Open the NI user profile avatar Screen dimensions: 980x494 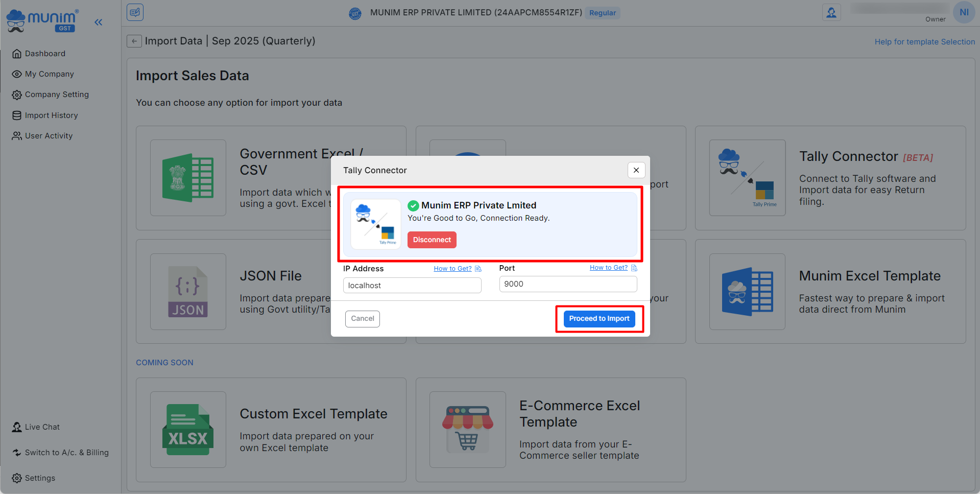click(964, 13)
